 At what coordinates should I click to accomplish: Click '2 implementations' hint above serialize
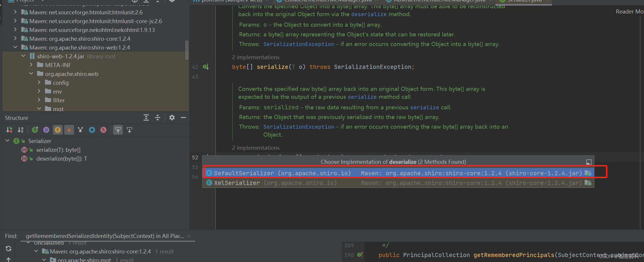pyautogui.click(x=256, y=57)
